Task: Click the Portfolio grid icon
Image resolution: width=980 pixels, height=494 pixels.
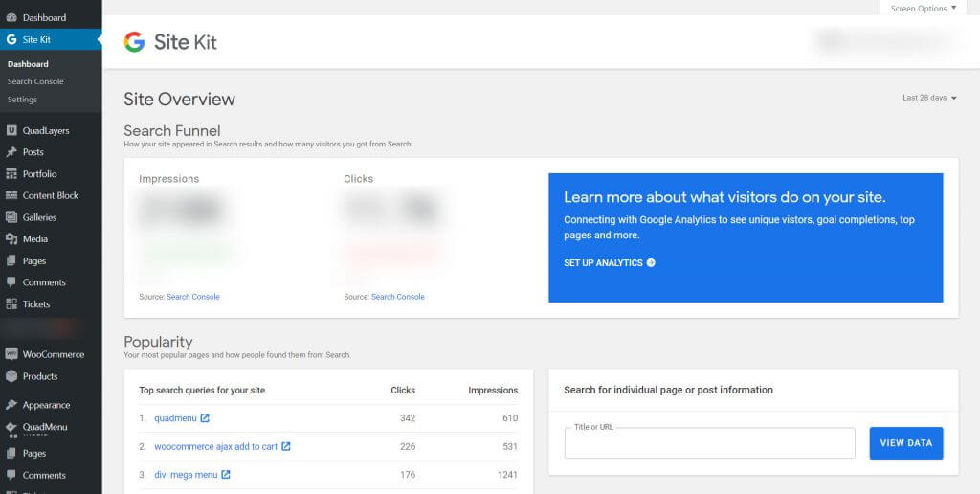Action: [x=11, y=174]
